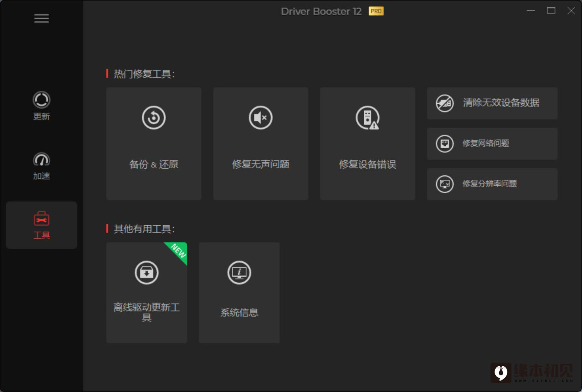Open 备份 & 还原 text label
This screenshot has width=582, height=392.
pyautogui.click(x=154, y=164)
